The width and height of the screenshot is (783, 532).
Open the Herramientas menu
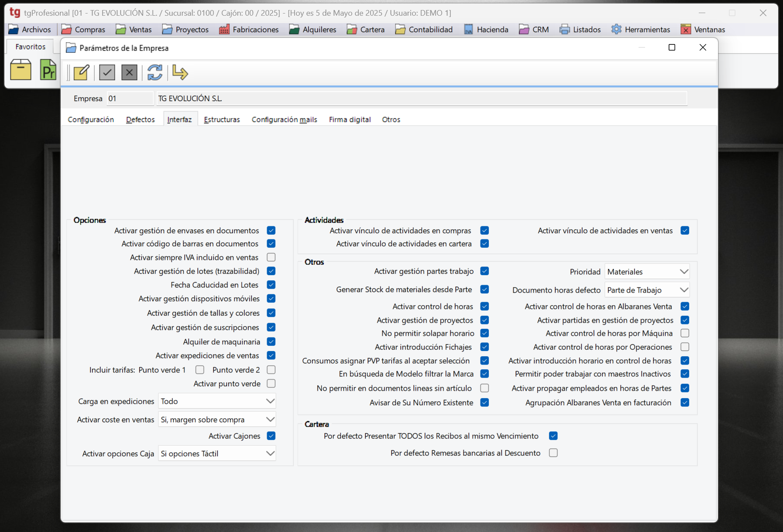640,29
